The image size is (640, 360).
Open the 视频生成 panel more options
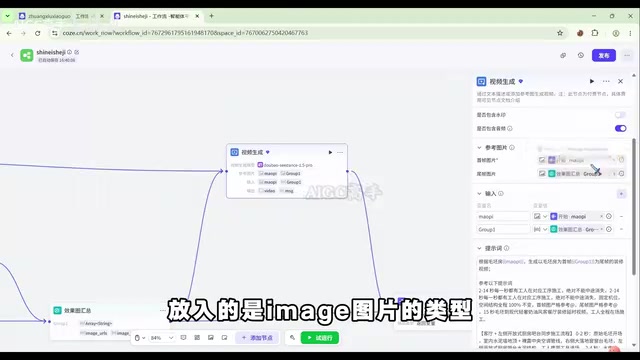click(x=606, y=82)
